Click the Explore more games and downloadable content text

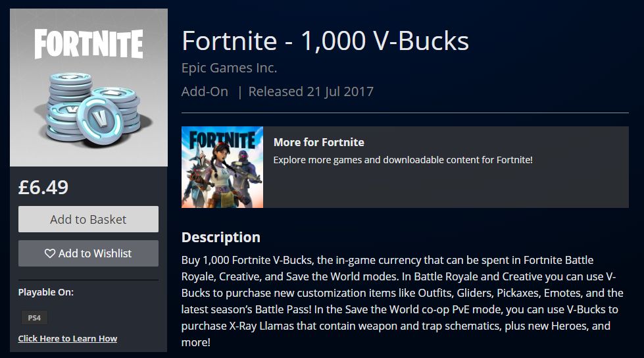[x=403, y=160]
